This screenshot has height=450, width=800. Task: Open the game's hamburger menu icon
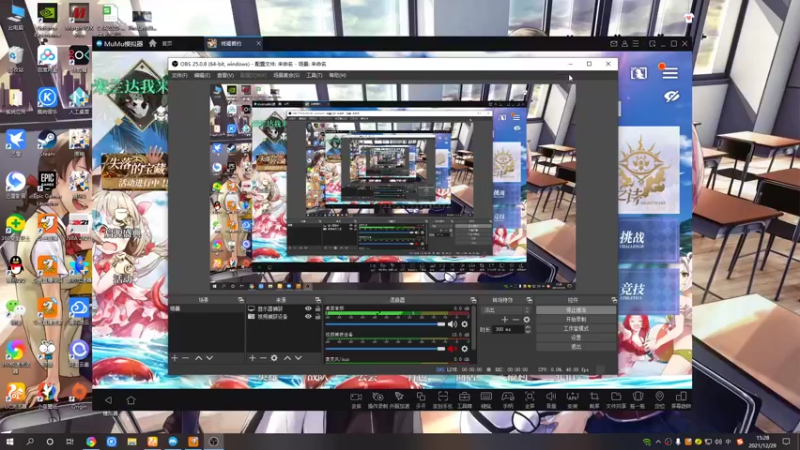click(670, 73)
